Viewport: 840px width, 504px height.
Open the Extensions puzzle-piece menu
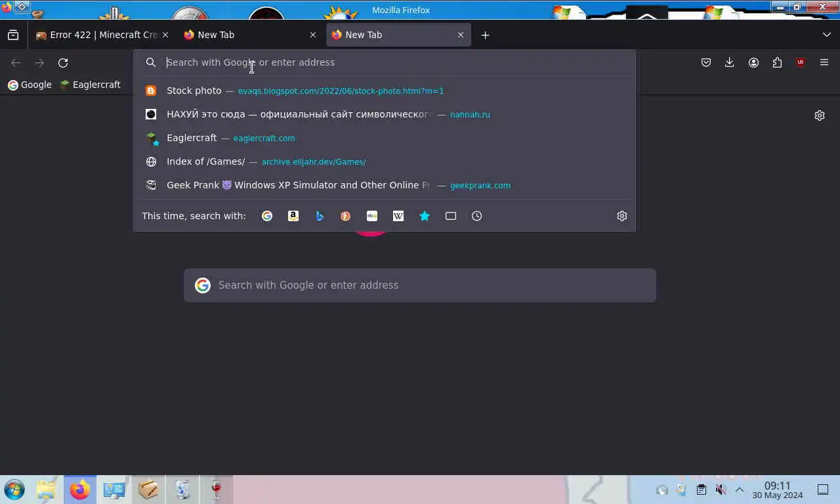pos(777,62)
